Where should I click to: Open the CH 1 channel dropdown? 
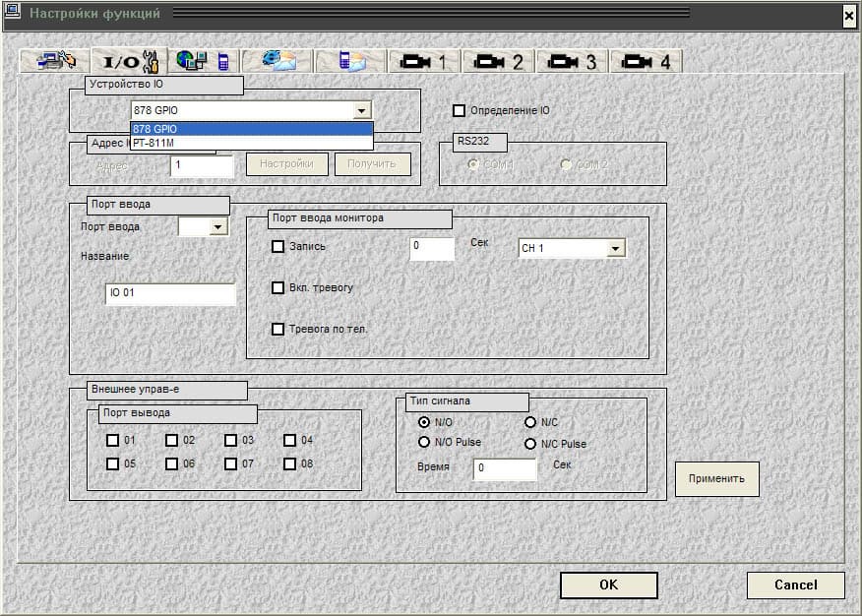coord(616,249)
